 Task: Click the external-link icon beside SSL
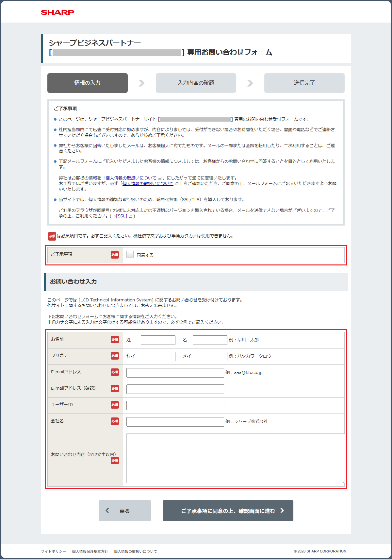click(130, 216)
